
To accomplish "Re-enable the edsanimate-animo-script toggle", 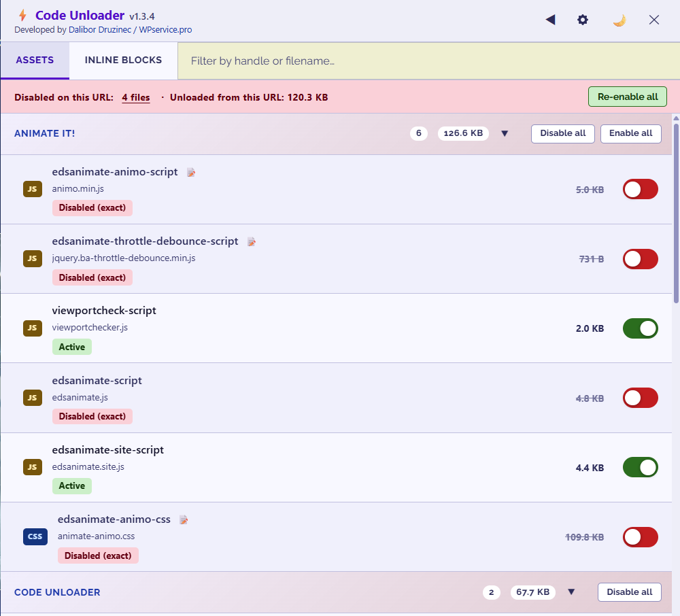I will (640, 189).
